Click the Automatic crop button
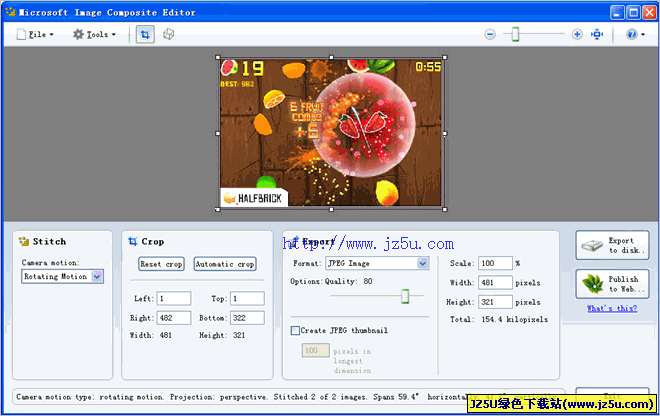This screenshot has height=416, width=660. (225, 264)
